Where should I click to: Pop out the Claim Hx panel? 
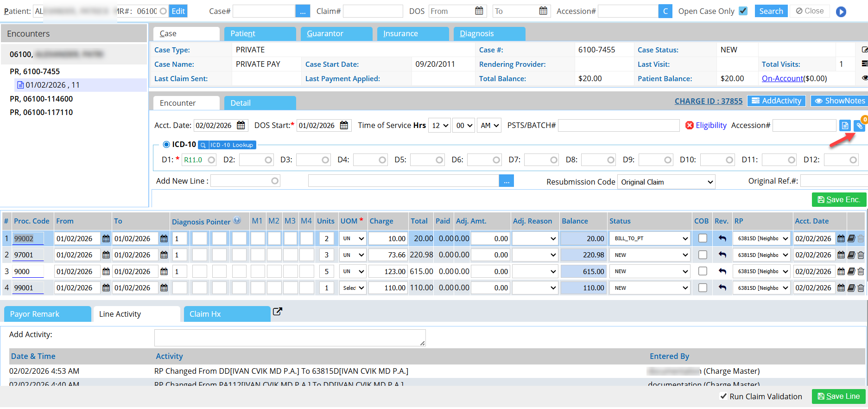point(277,312)
